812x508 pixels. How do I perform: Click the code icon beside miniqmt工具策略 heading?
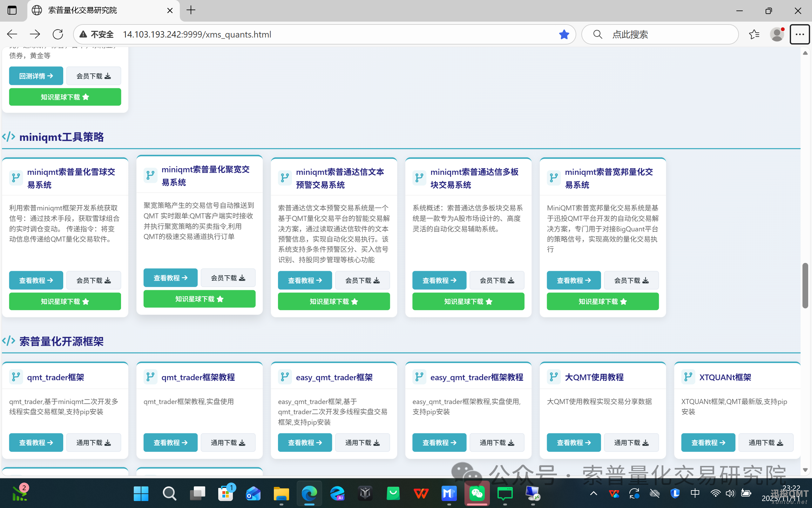[x=8, y=137]
